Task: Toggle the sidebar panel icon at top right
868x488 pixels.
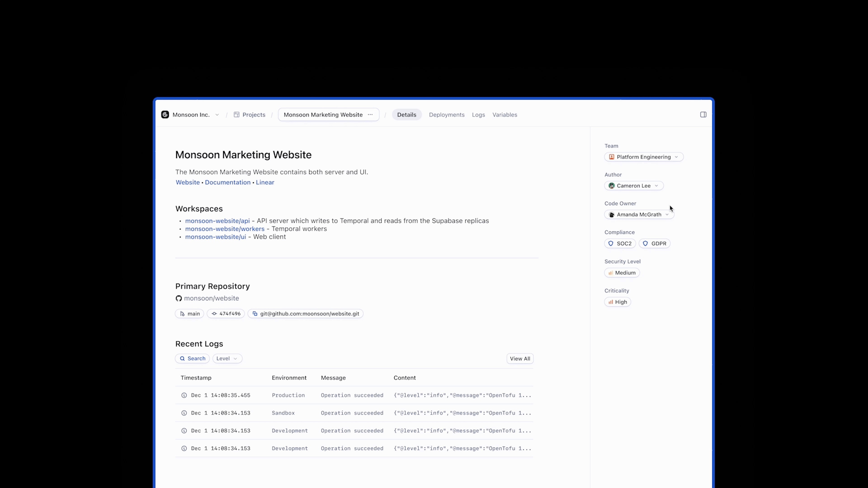Action: click(703, 115)
